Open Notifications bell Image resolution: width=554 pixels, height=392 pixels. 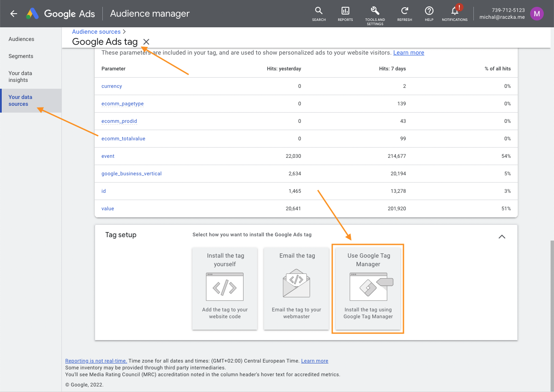(455, 14)
